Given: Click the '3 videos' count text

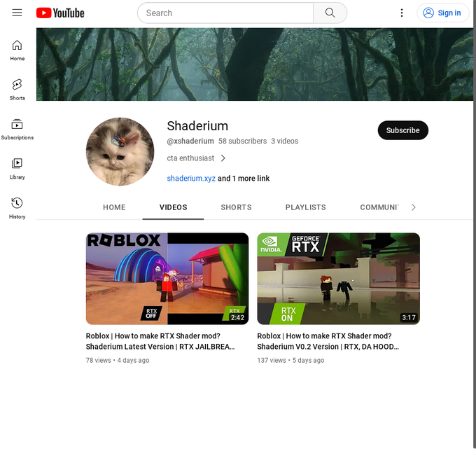Looking at the screenshot, I should pos(285,141).
